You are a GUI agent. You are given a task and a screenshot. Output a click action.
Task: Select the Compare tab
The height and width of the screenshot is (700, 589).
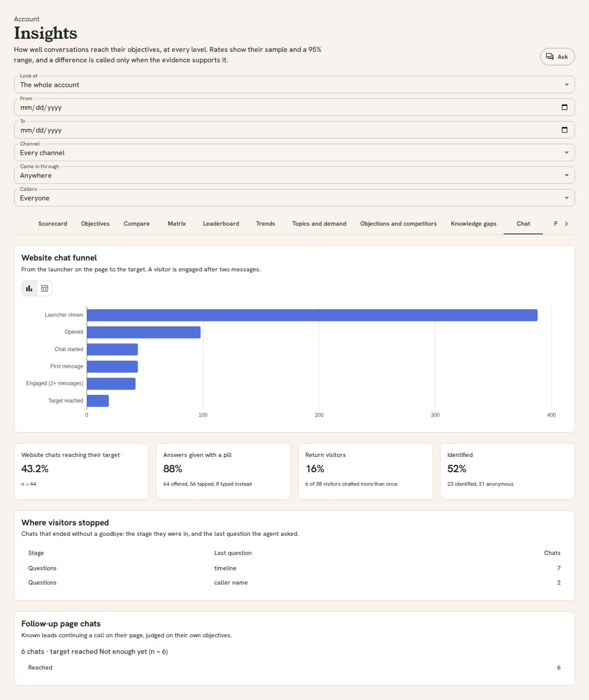pos(137,223)
